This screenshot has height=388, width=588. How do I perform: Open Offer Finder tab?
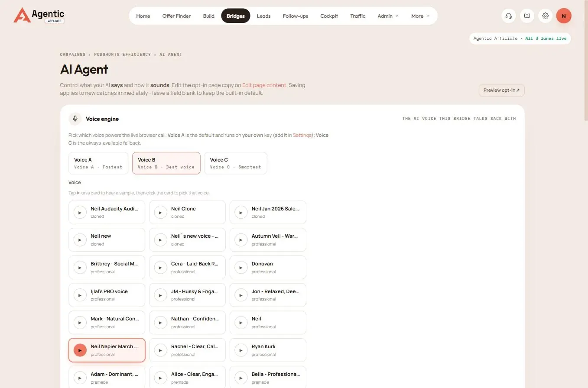[x=176, y=16]
